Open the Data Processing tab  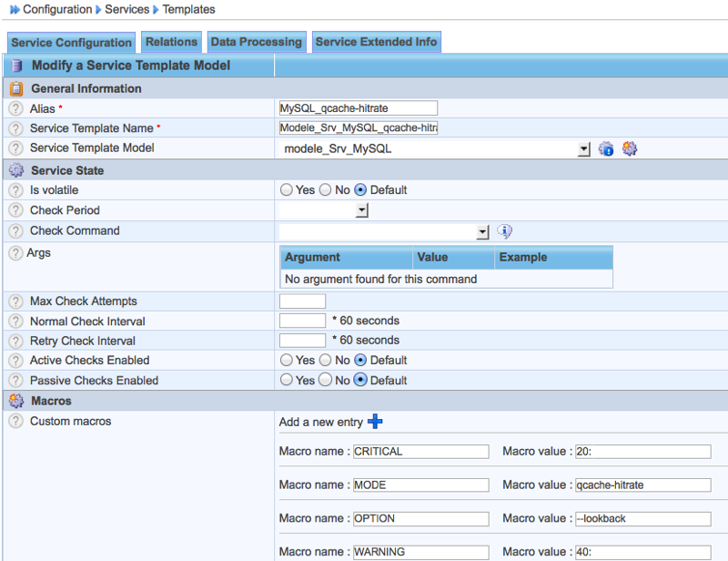(256, 42)
